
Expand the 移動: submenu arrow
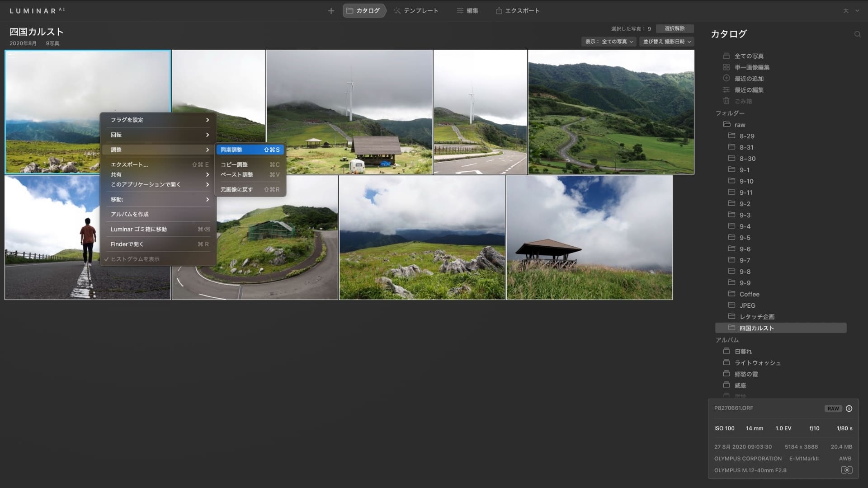point(207,199)
